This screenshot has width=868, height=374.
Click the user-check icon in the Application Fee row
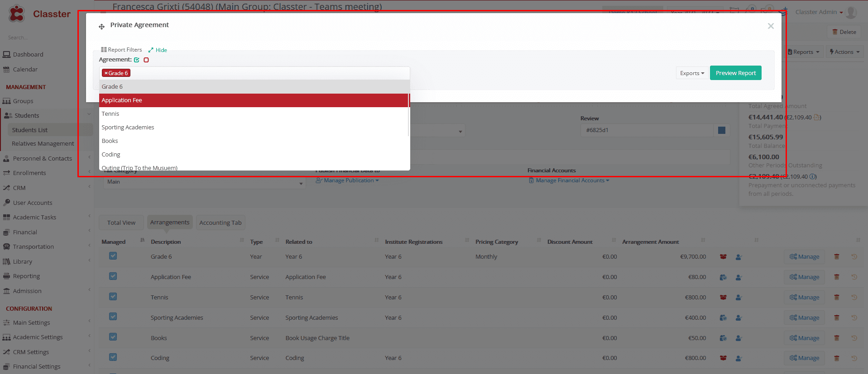(x=739, y=277)
